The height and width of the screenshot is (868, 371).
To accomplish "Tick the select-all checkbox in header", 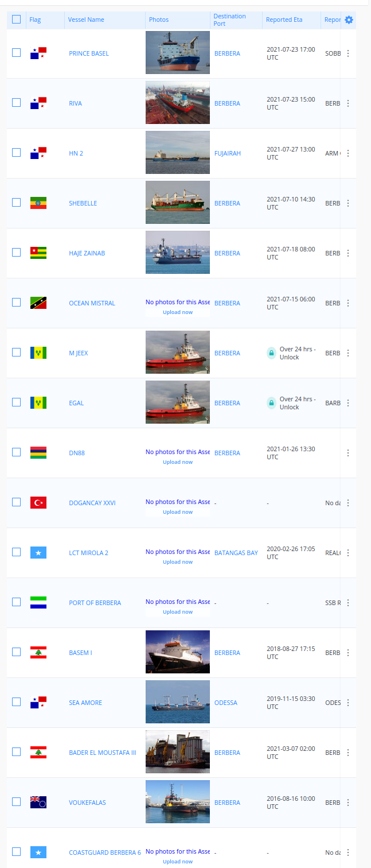I will click(x=16, y=20).
